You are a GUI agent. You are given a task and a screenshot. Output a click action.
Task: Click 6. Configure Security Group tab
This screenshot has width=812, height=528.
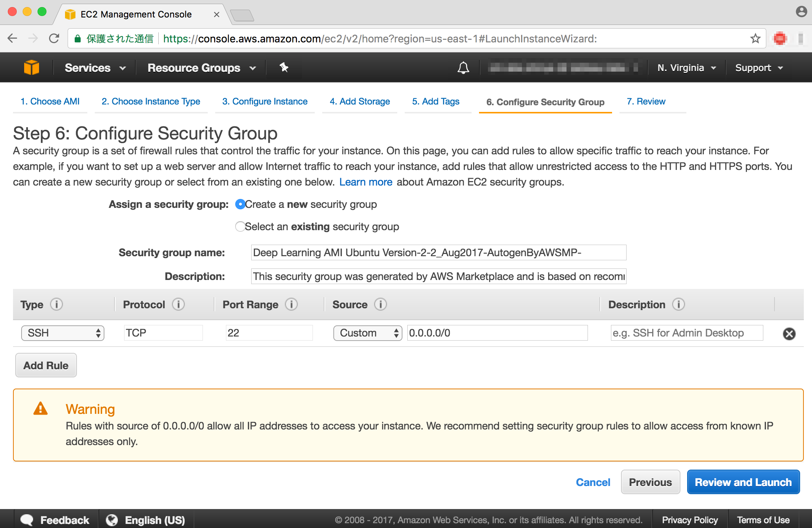545,102
